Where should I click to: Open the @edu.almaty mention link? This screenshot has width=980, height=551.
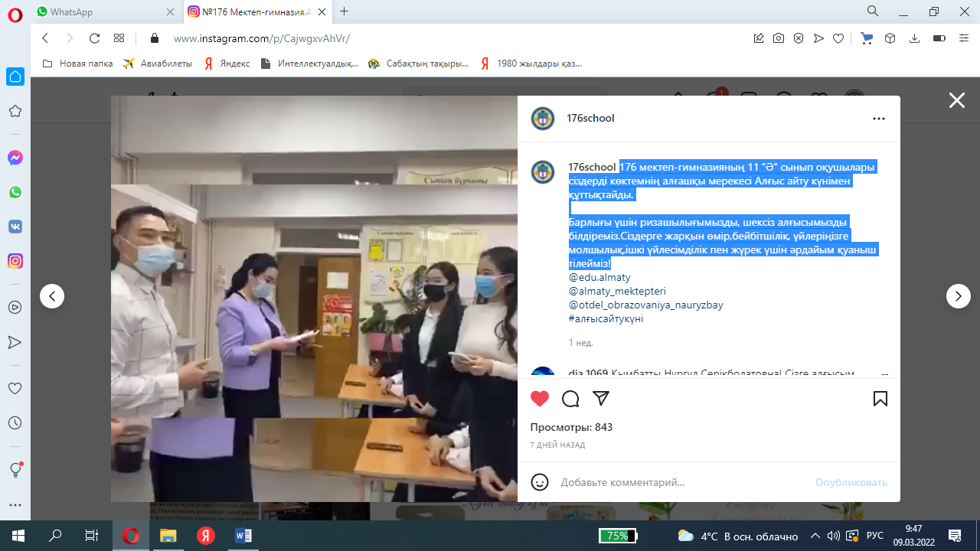pos(599,277)
